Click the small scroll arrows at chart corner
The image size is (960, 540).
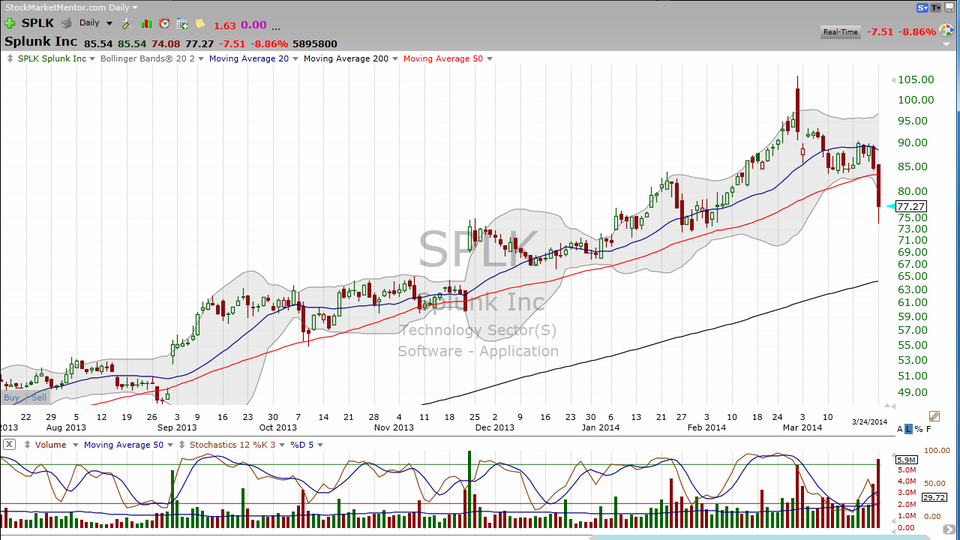pyautogui.click(x=890, y=406)
